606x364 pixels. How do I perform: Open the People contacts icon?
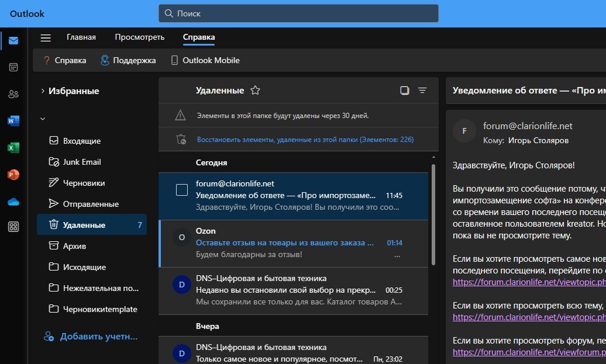13,94
